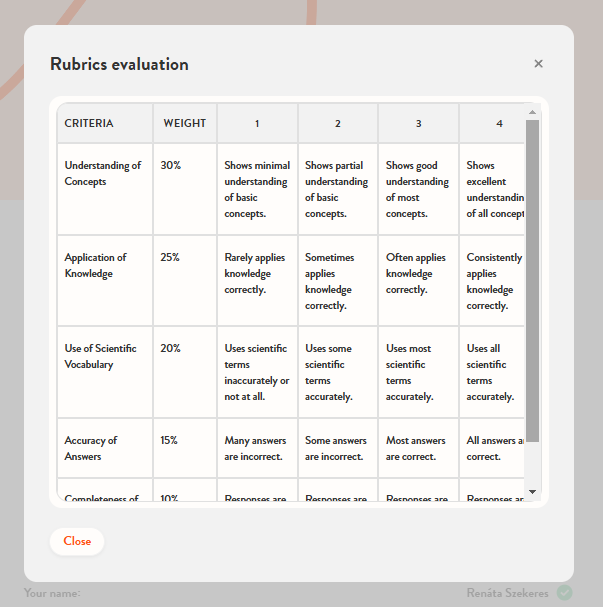603x607 pixels.
Task: Click the score column header 1
Action: [257, 124]
